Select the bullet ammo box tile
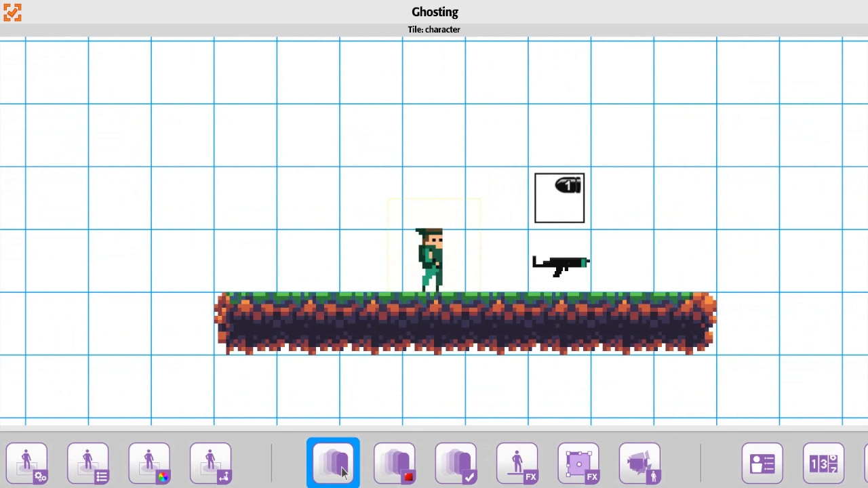This screenshot has height=488, width=868. tap(559, 198)
